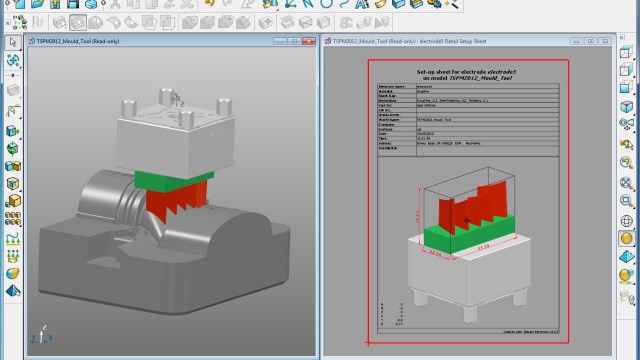Click the zoom-to-box icon on right toolbar

pyautogui.click(x=626, y=201)
